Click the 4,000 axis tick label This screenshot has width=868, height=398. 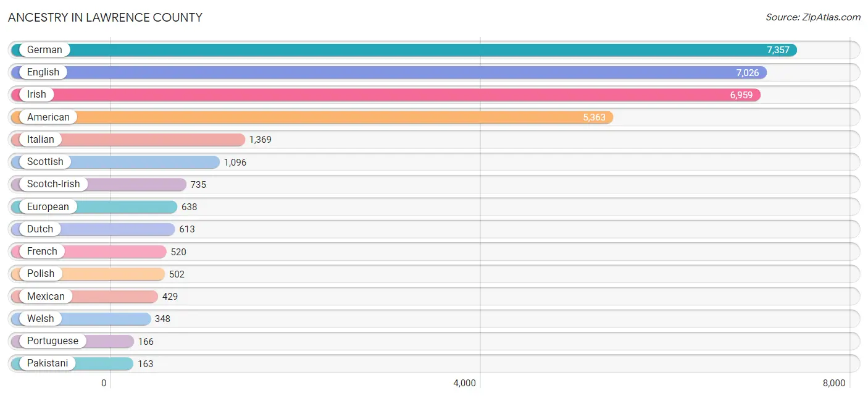point(464,383)
